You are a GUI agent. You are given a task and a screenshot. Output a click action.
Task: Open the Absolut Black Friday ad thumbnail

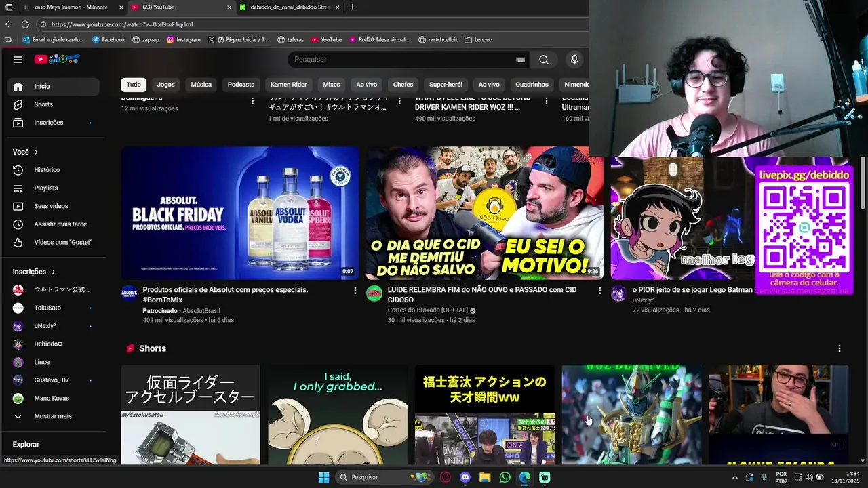point(240,213)
